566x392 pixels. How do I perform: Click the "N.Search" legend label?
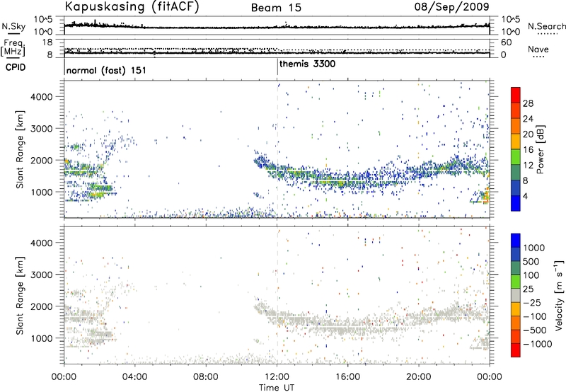pyautogui.click(x=546, y=26)
